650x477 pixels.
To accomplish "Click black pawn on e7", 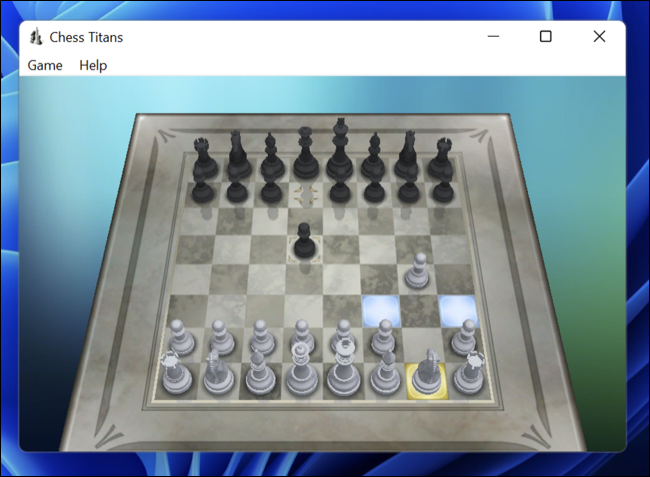I will pyautogui.click(x=340, y=189).
